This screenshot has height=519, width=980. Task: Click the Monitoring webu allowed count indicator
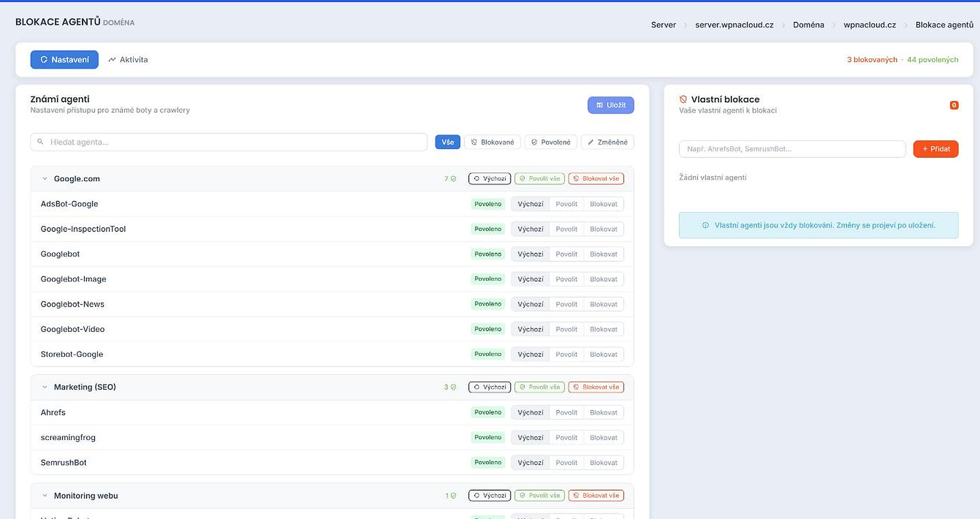coord(450,495)
